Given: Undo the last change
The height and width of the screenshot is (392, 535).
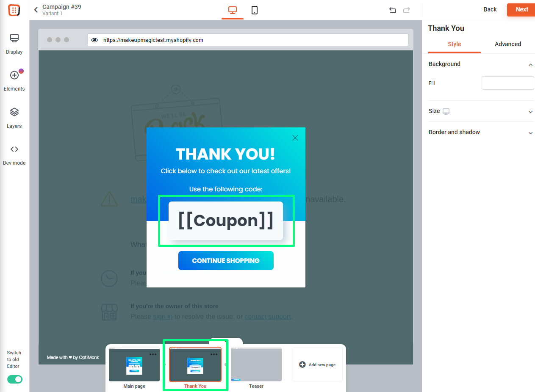Looking at the screenshot, I should tap(393, 10).
